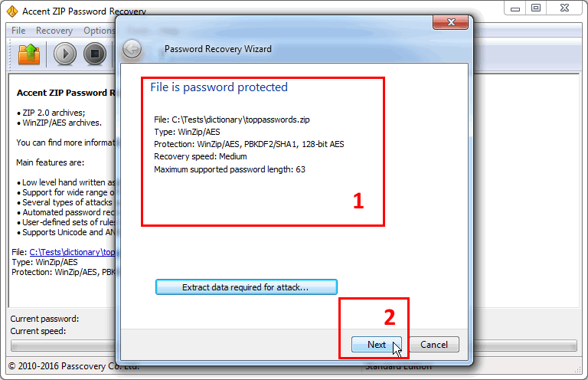Screen dimensions: 588x380
Task: Click the Accent ZIP app logo icon
Action: 12,11
